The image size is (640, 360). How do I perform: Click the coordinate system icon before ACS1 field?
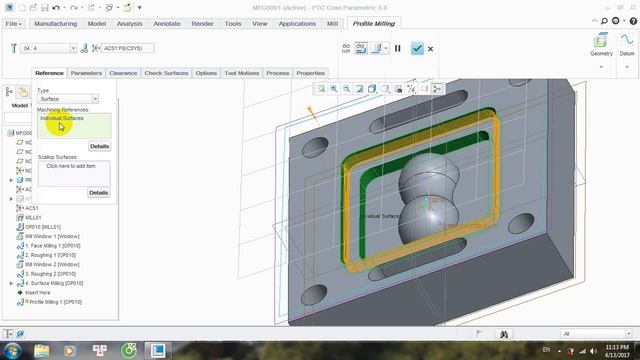pos(96,48)
